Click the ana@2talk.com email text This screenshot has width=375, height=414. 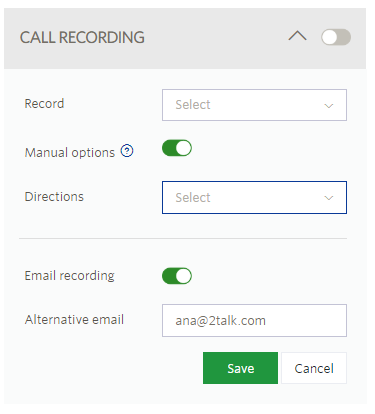pos(221,321)
